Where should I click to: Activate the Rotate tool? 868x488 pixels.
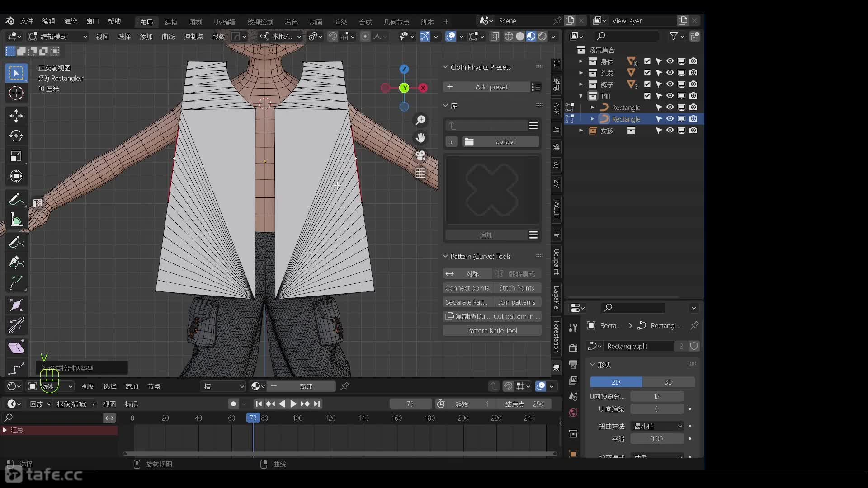click(x=16, y=136)
